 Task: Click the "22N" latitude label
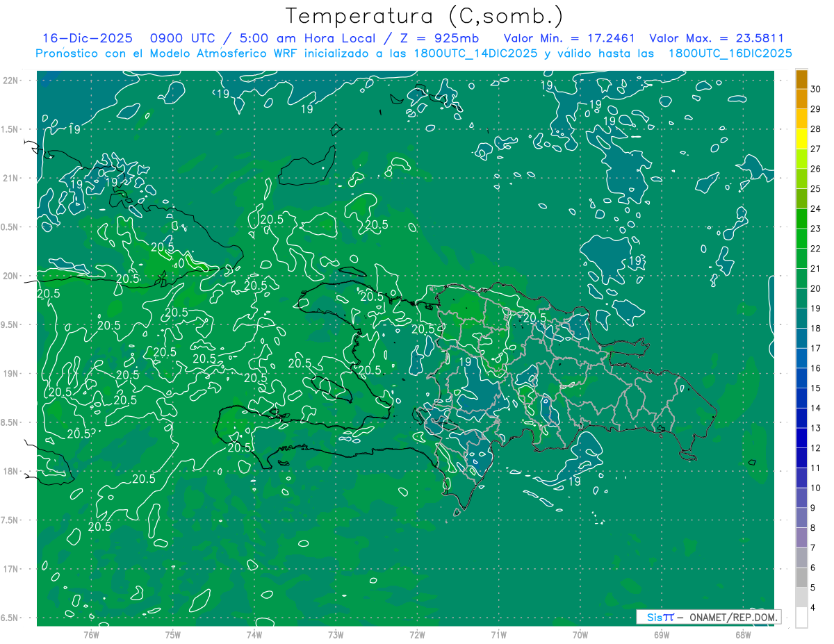[12, 81]
